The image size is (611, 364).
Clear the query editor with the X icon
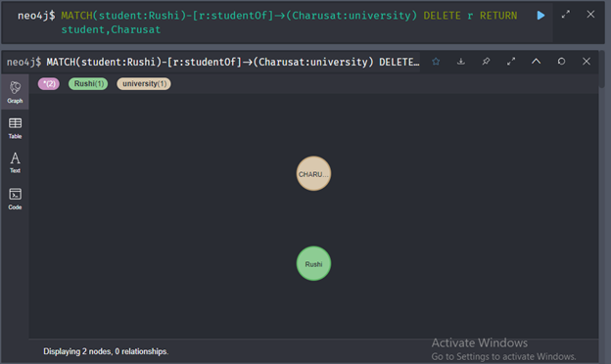coord(590,15)
